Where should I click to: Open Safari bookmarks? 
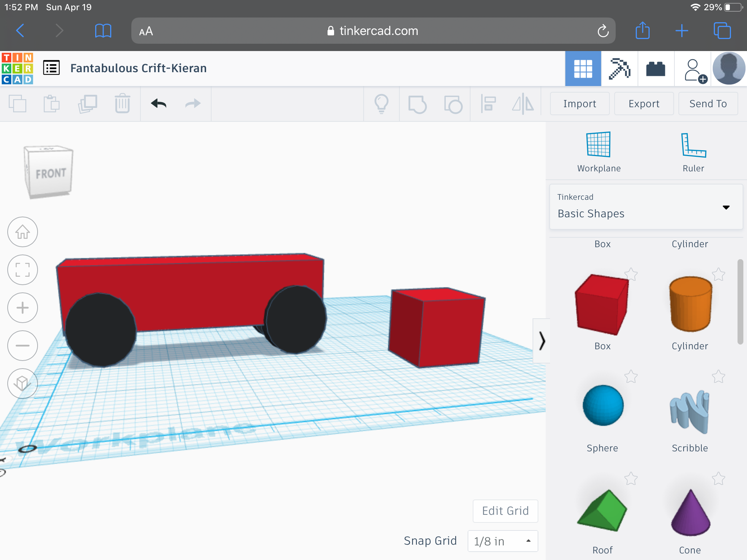click(103, 31)
